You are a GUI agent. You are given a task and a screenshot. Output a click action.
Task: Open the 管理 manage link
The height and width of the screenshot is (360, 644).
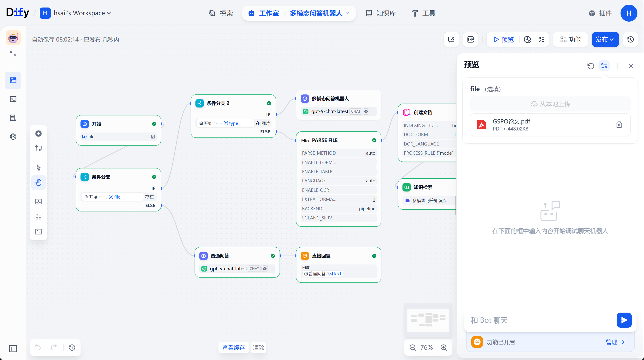[615, 342]
